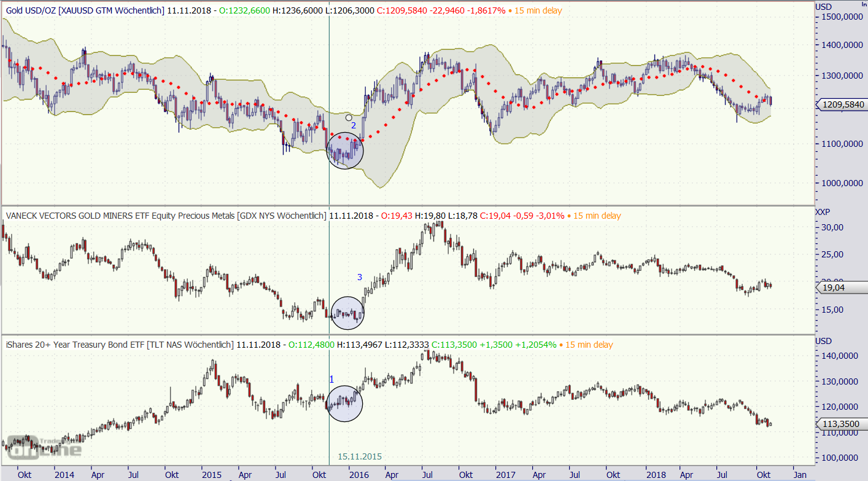Click the VANECK VECTORS GOLD MINERS ETF chart title

tap(166, 216)
